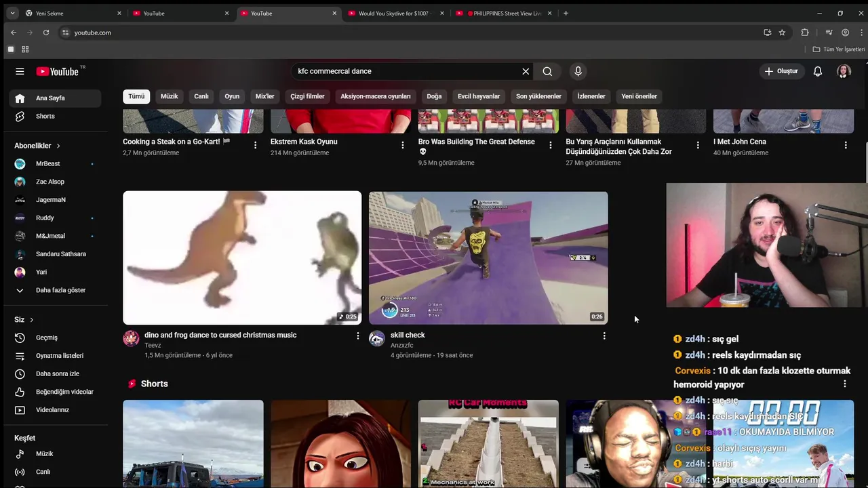This screenshot has width=868, height=488.
Task: Open options for Bu Yarış Araçlarını video
Action: (698, 145)
